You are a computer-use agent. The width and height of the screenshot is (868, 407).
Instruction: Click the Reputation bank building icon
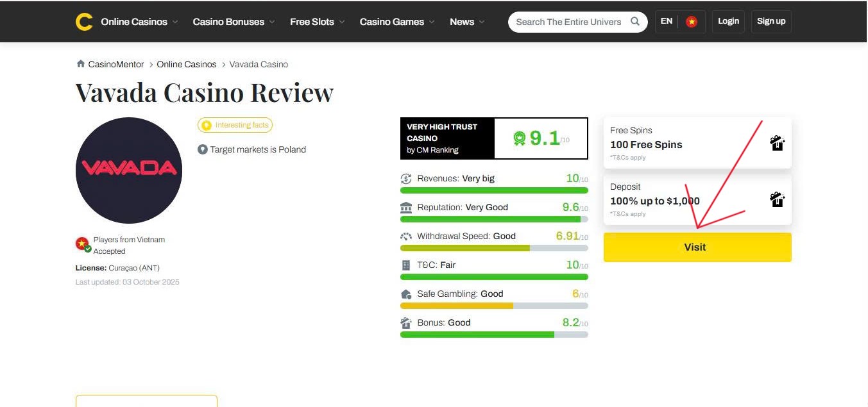[x=406, y=208]
